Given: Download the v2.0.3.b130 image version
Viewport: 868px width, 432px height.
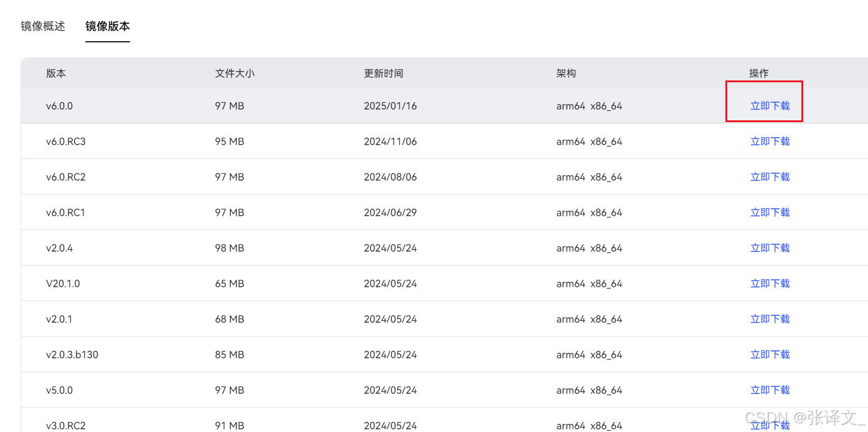Looking at the screenshot, I should point(770,354).
